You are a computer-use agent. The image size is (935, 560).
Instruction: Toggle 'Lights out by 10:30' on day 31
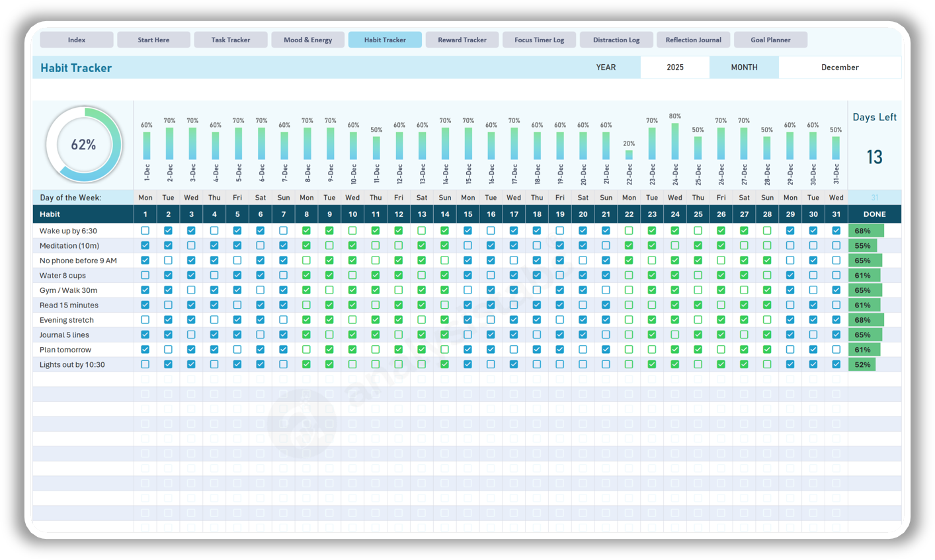pos(836,364)
